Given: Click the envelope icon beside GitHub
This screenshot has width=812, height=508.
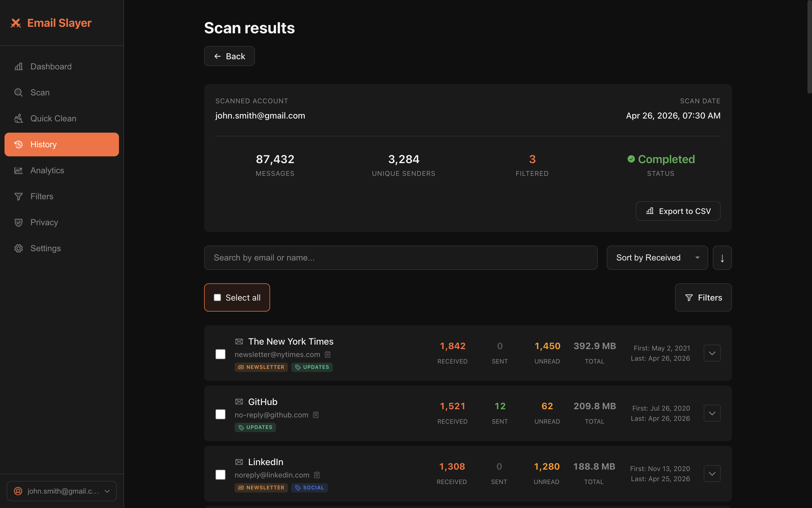Looking at the screenshot, I should [x=239, y=402].
